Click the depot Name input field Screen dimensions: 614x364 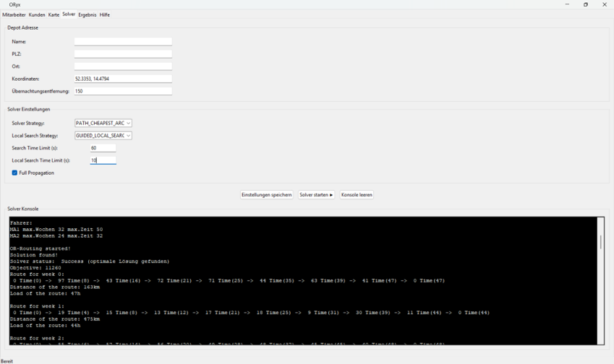123,42
